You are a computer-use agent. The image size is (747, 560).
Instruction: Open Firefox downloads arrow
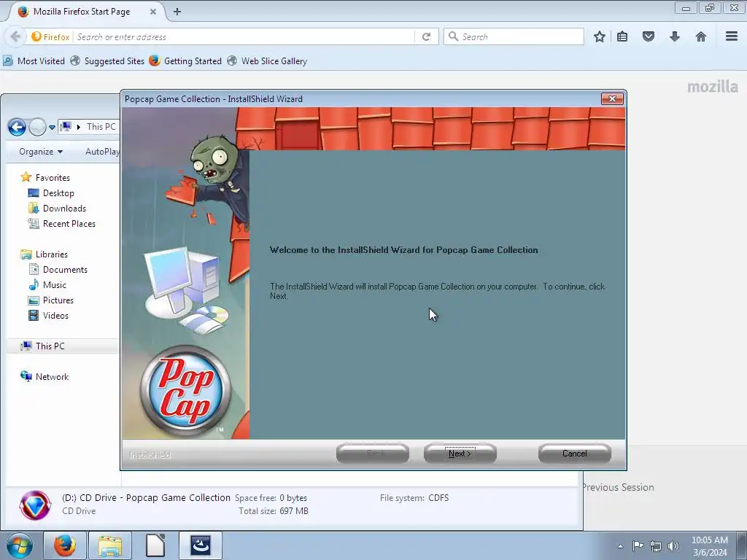(x=675, y=36)
